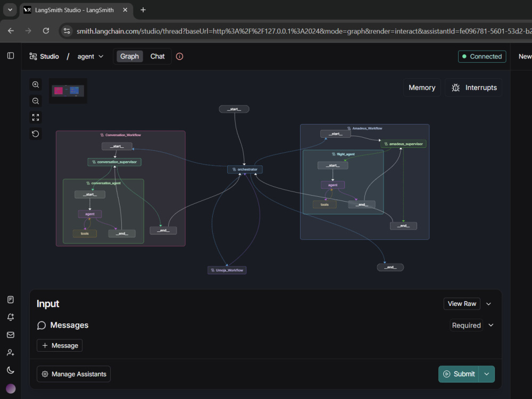Image resolution: width=532 pixels, height=399 pixels.
Task: Reset the graph layout rotate icon
Action: [x=36, y=134]
